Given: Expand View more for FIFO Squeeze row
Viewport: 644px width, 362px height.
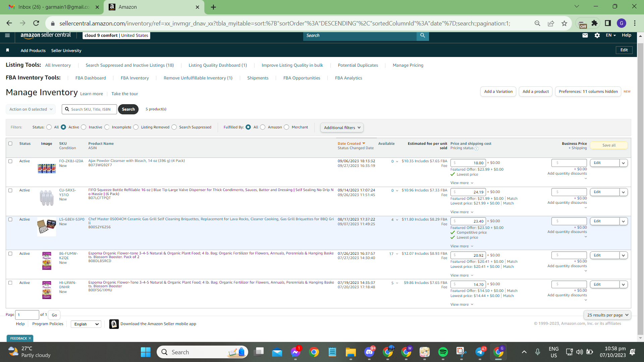Looking at the screenshot, I should coord(462,212).
